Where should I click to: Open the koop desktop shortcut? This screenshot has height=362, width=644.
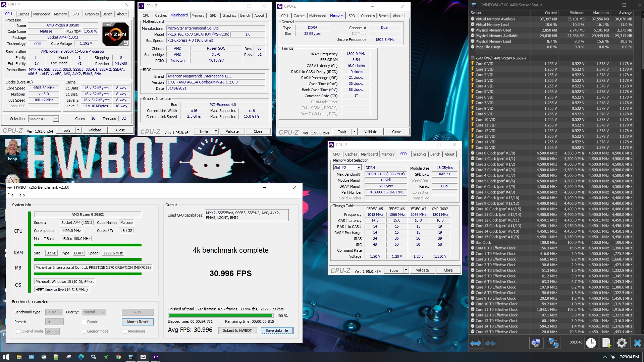[12, 150]
